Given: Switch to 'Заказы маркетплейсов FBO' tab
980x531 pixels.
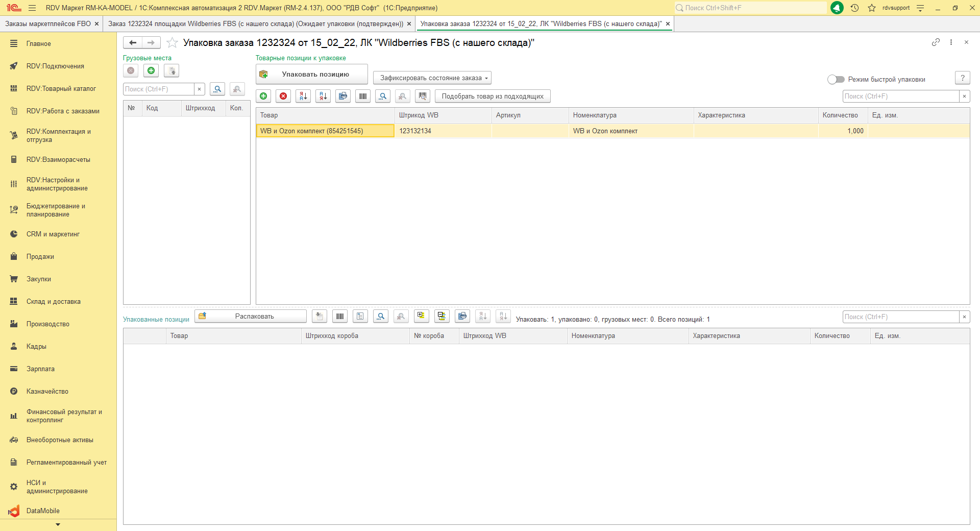Looking at the screenshot, I should coord(47,24).
